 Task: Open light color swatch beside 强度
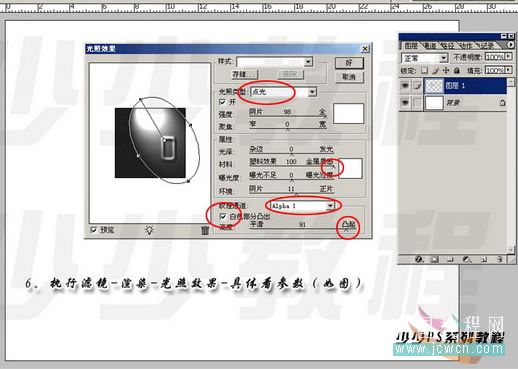pyautogui.click(x=348, y=114)
